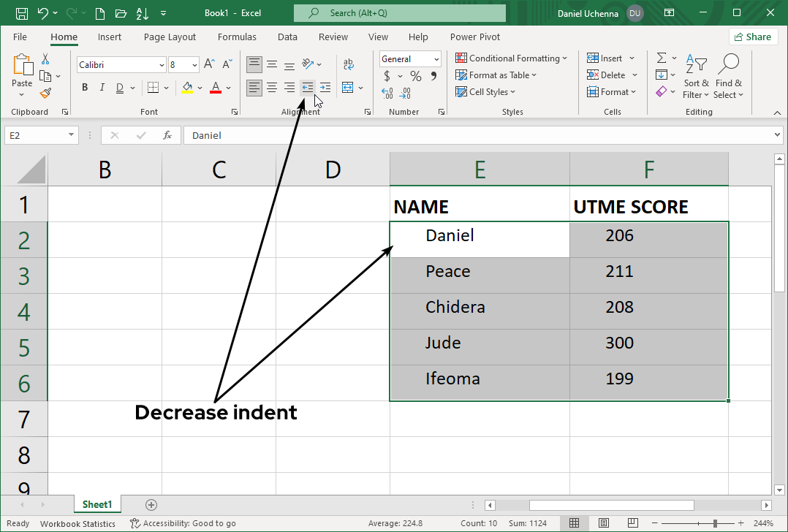Switch to the Formulas ribbon tab
Viewport: 788px width, 532px height.
point(237,37)
